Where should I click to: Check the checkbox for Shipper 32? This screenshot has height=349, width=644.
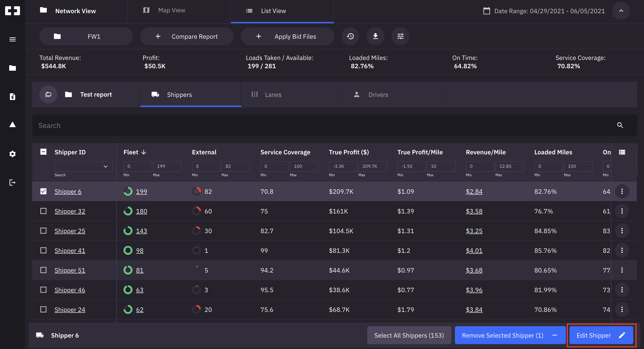click(43, 211)
